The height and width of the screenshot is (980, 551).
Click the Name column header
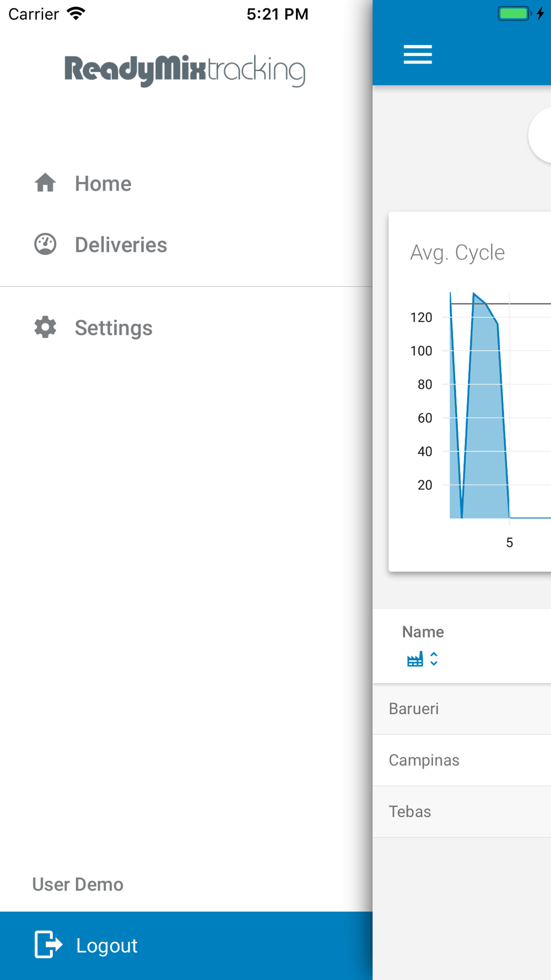click(423, 632)
